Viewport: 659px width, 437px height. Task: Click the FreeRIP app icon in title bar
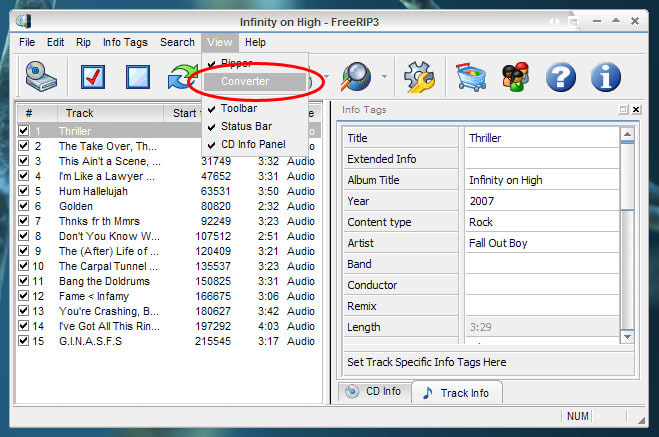tap(24, 21)
